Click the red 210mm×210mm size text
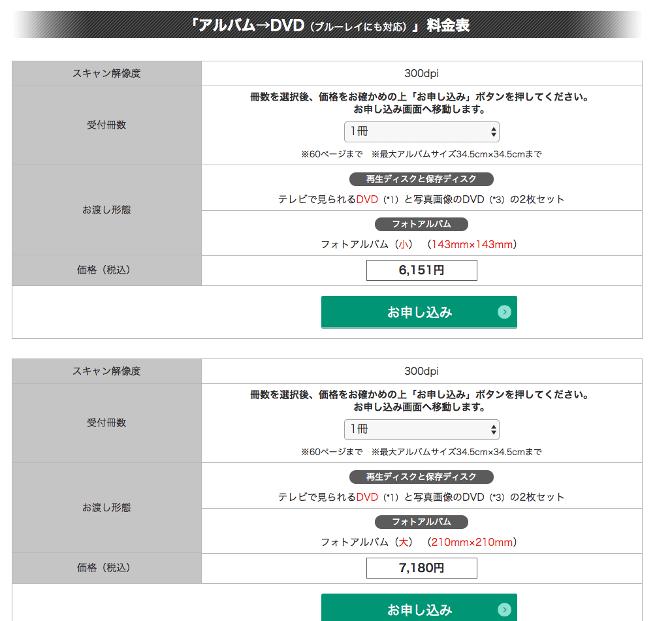This screenshot has width=672, height=621. point(472,542)
